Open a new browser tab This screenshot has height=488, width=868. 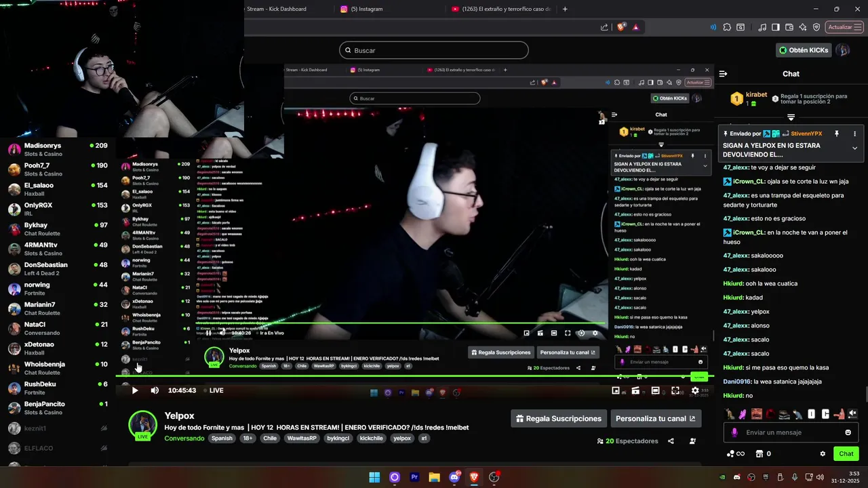pos(565,9)
